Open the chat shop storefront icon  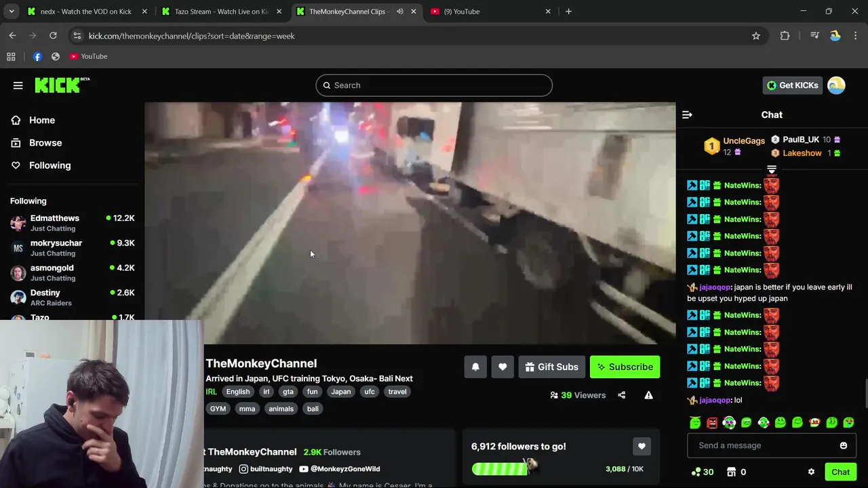(731, 472)
